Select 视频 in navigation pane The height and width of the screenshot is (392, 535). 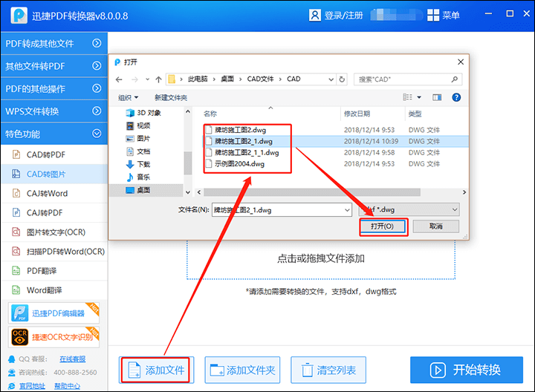point(138,125)
